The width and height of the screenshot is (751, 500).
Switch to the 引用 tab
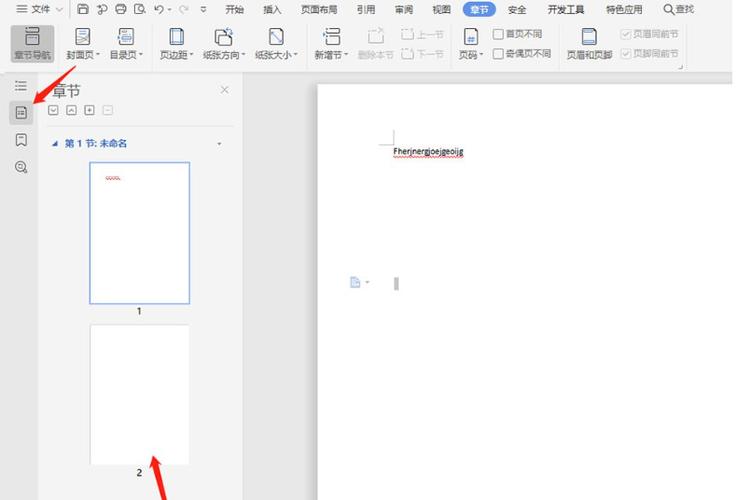coord(366,9)
